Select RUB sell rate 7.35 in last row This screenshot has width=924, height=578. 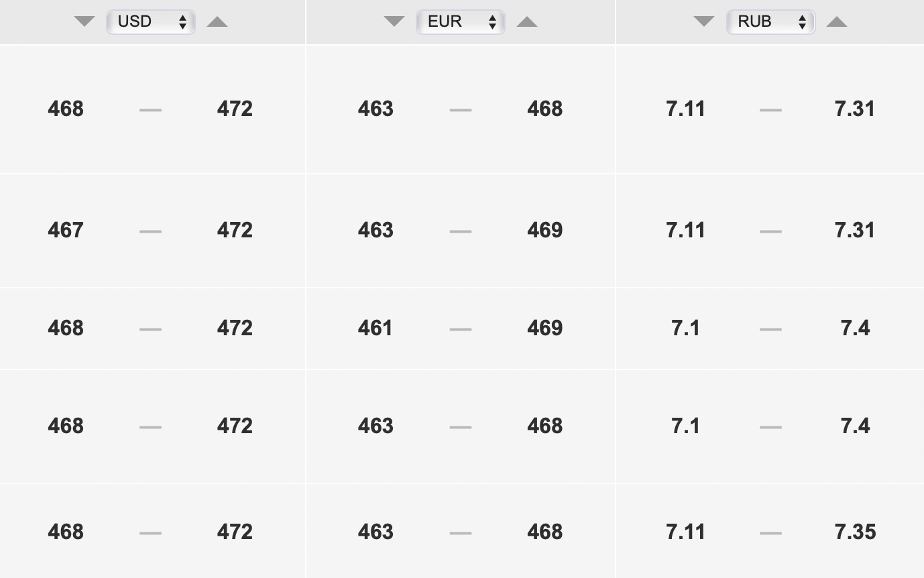click(855, 532)
